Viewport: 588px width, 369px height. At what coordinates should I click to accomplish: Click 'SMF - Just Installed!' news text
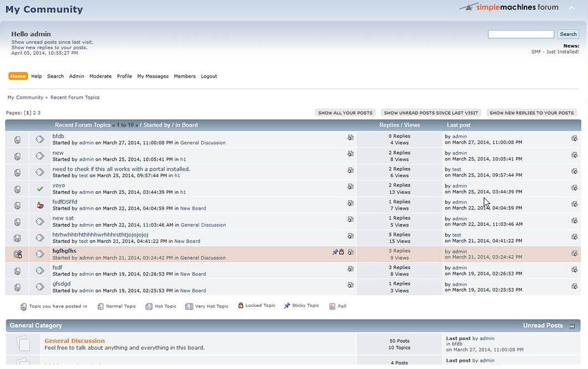(x=555, y=52)
